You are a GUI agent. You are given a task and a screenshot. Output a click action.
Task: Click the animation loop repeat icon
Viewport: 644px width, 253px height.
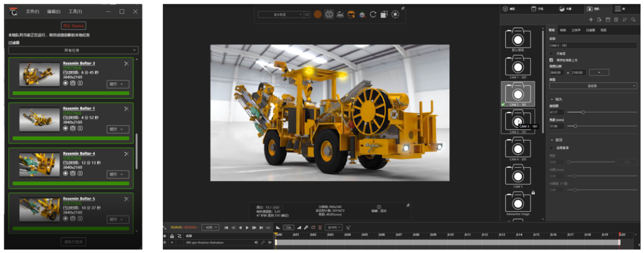pos(313,227)
